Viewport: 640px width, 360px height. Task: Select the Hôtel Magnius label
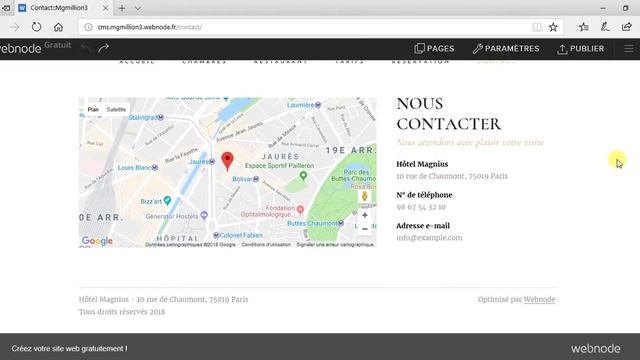click(x=422, y=164)
